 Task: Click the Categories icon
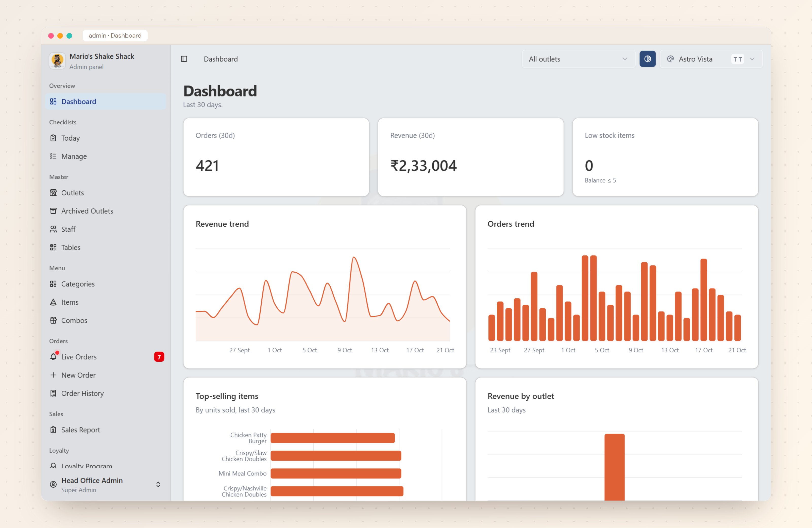point(53,284)
